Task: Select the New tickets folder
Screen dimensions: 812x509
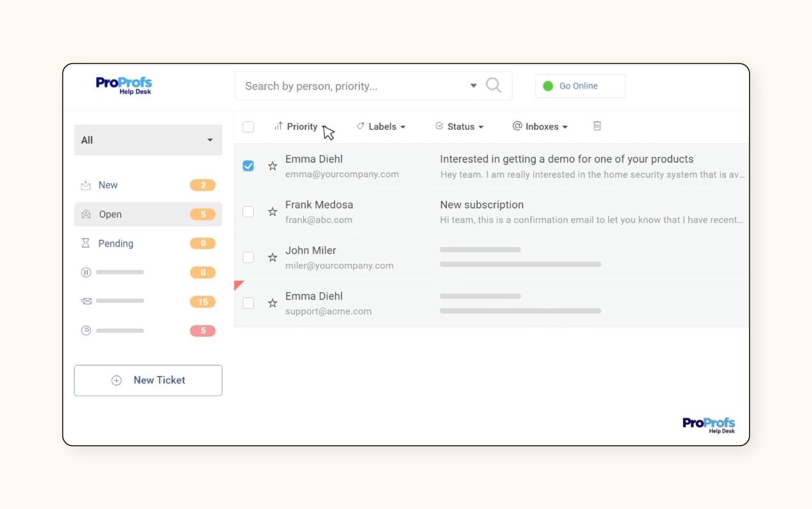Action: pos(148,185)
